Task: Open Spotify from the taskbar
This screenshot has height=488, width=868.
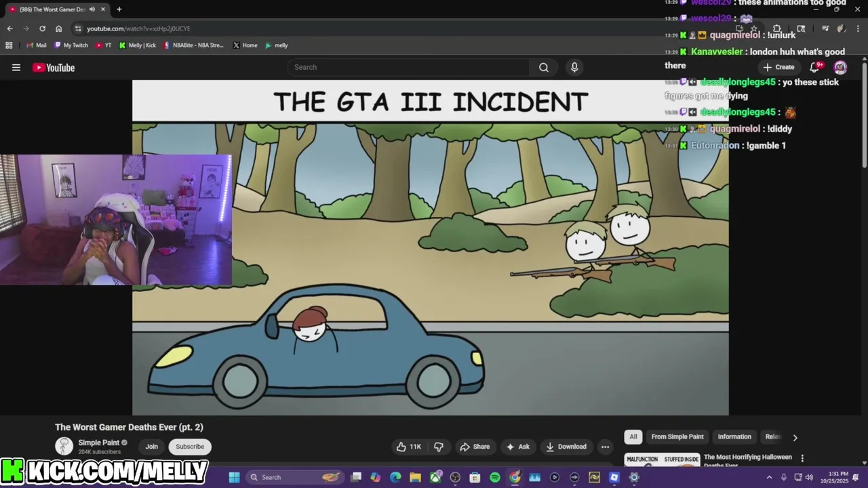Action: 495,477
